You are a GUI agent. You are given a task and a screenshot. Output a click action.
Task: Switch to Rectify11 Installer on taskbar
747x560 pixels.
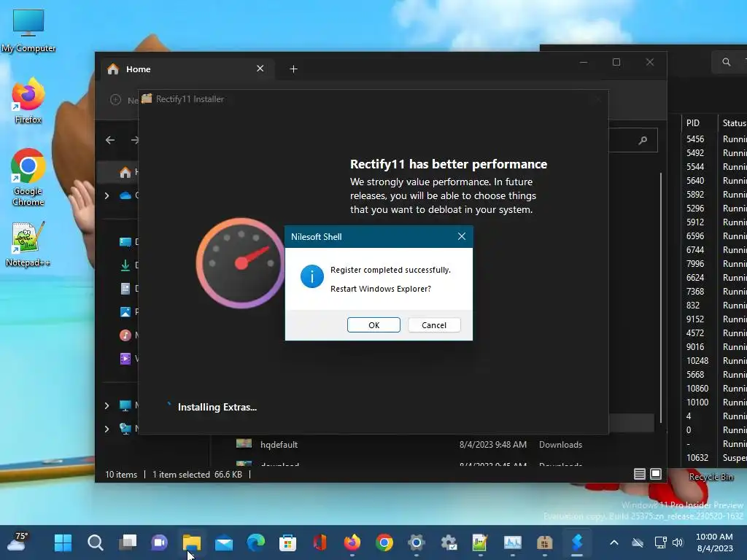tap(544, 542)
